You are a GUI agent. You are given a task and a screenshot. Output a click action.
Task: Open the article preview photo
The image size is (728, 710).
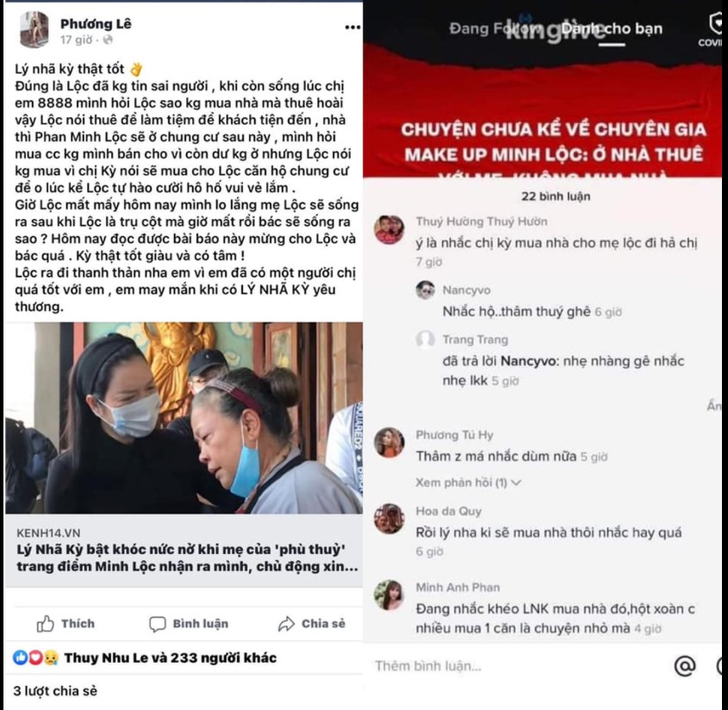[x=184, y=417]
